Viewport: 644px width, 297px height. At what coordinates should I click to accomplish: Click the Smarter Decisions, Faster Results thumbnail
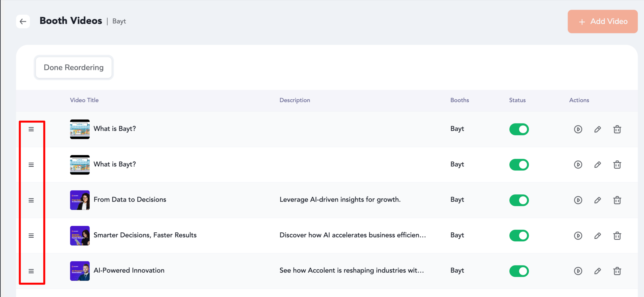pyautogui.click(x=80, y=236)
